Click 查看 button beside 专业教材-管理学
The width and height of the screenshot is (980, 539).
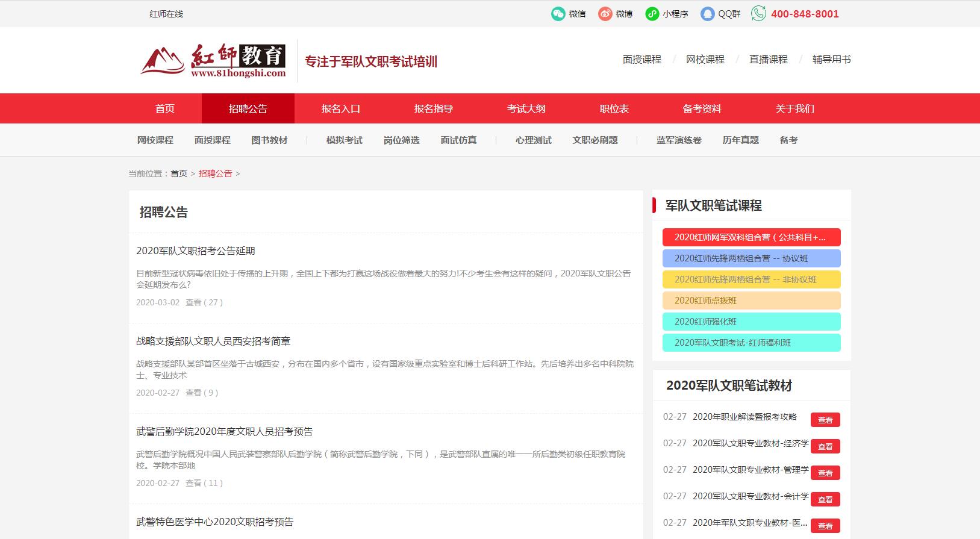825,473
